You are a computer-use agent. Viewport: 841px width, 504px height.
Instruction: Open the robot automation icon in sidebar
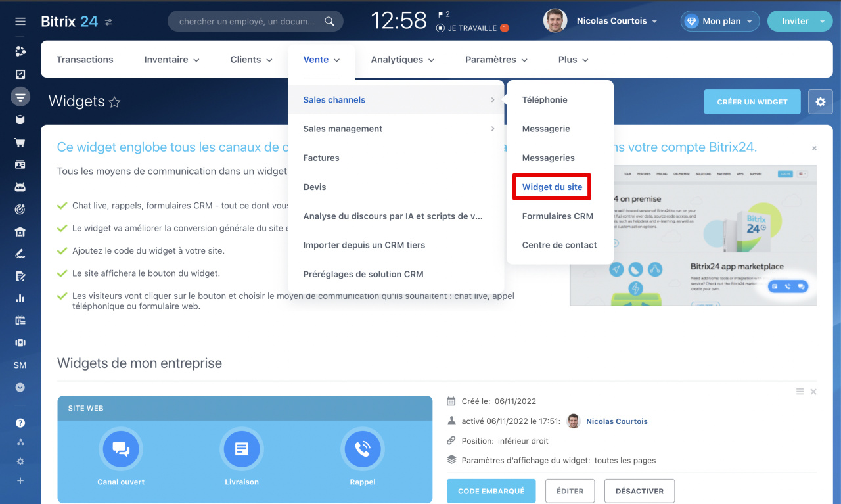(x=20, y=187)
